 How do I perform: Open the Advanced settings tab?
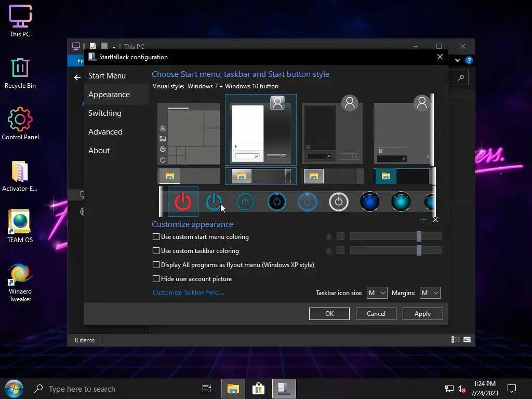(105, 132)
